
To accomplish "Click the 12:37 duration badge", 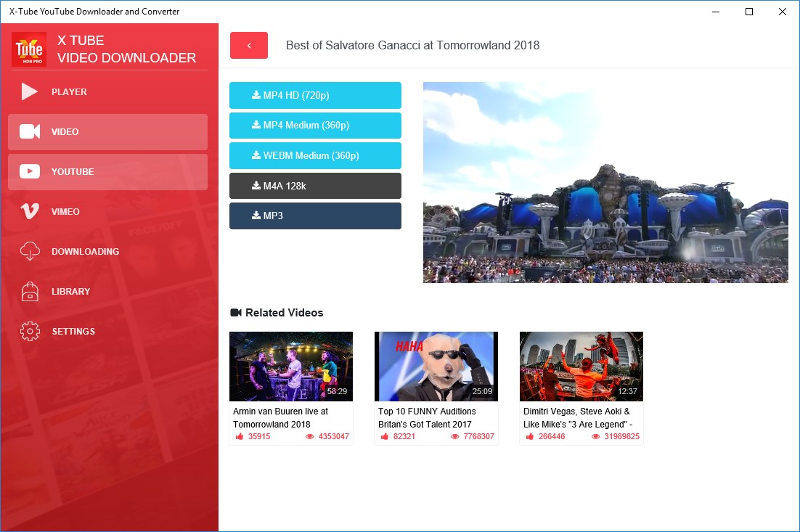I will coord(627,391).
